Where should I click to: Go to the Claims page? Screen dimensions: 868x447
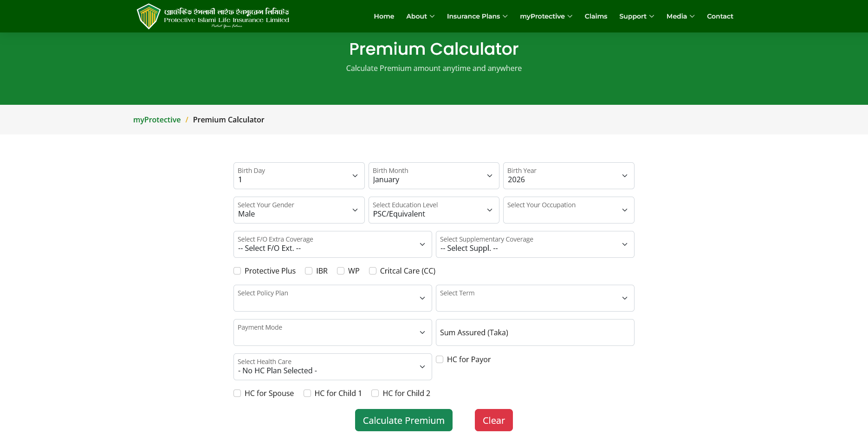click(x=596, y=16)
